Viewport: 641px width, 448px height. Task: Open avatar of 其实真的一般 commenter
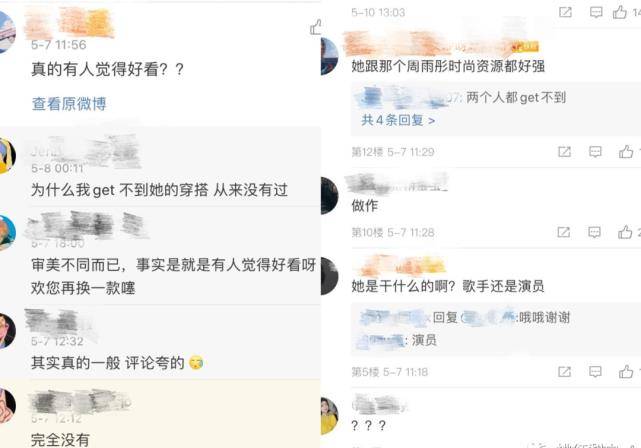coord(8,331)
